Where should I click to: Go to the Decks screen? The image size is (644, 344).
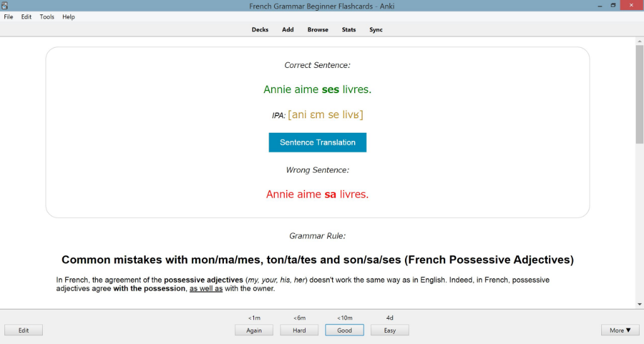260,30
